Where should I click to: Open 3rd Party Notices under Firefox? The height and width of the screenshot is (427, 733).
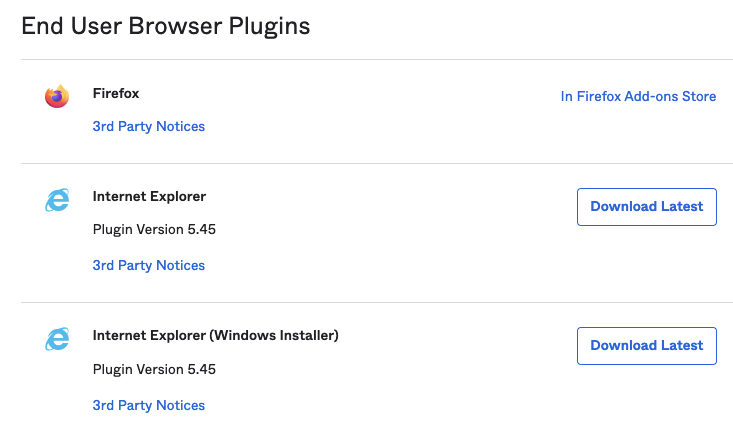148,127
